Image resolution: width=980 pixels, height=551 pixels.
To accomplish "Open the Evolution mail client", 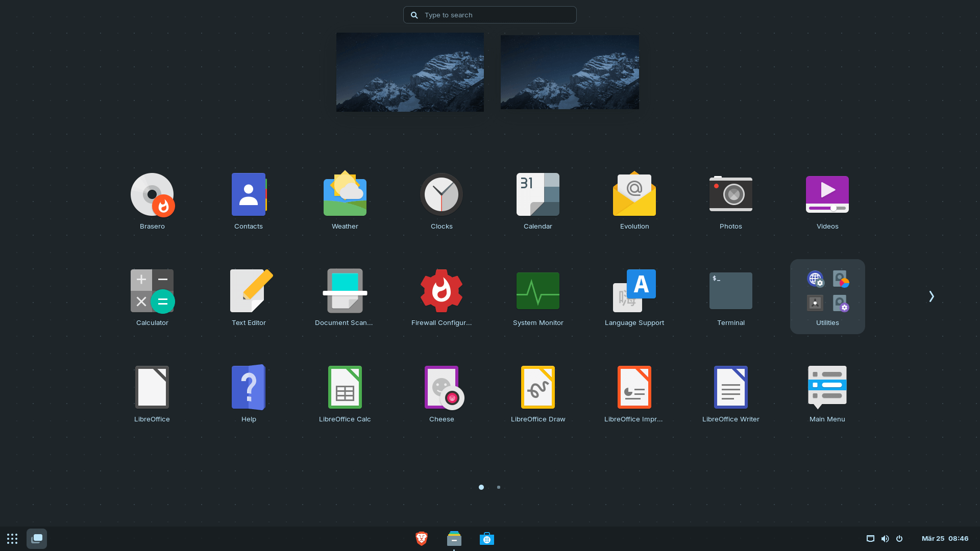I will click(x=634, y=194).
